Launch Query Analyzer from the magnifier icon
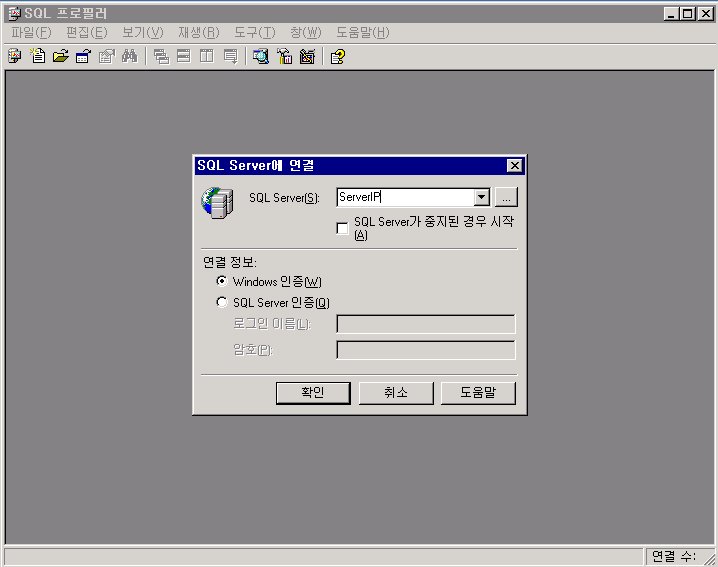Viewport: 718px width, 567px height. 261,56
